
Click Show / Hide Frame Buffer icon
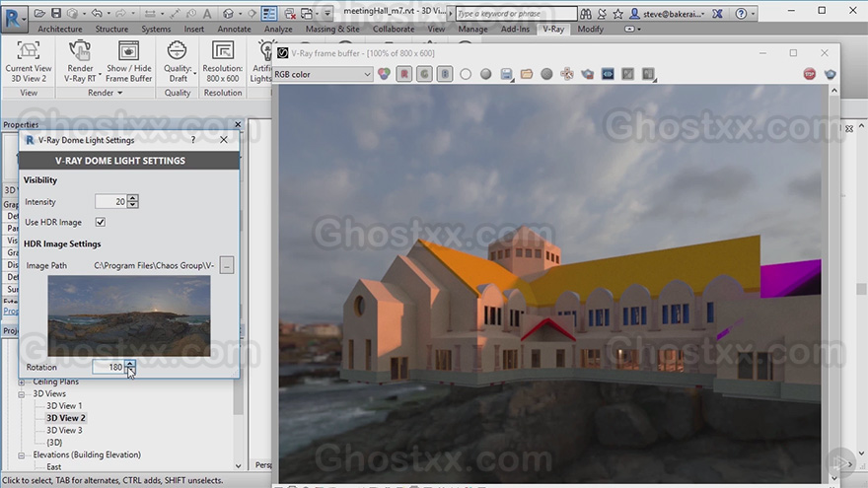pyautogui.click(x=128, y=51)
